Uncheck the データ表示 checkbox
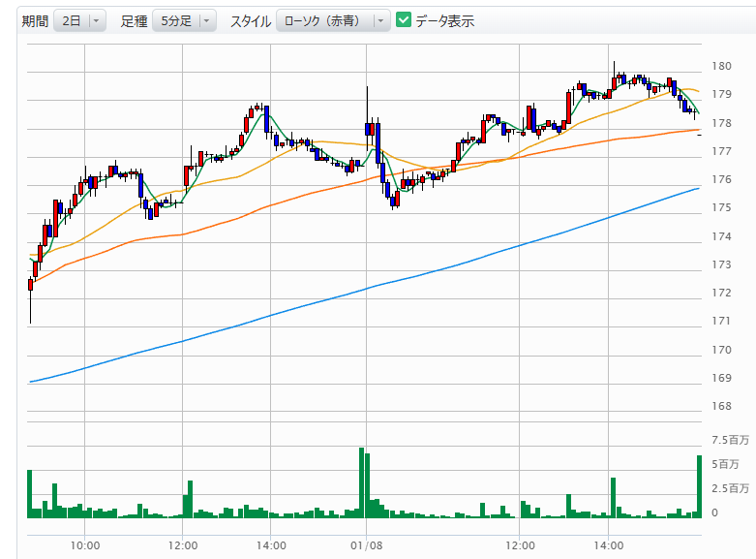Image resolution: width=756 pixels, height=559 pixels. pos(405,20)
